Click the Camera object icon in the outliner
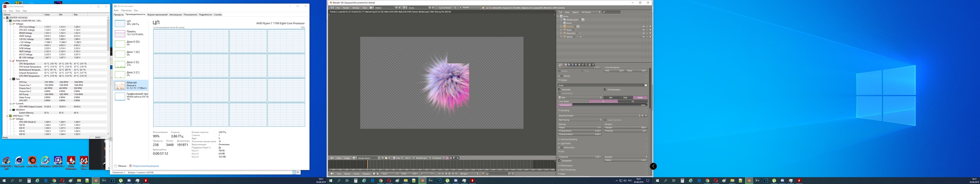 [564, 26]
